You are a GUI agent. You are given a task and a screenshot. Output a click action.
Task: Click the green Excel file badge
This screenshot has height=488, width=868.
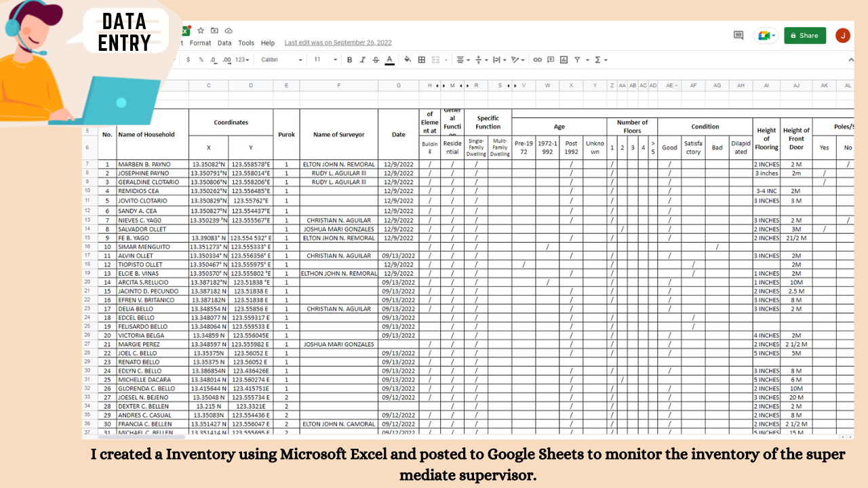(x=185, y=30)
